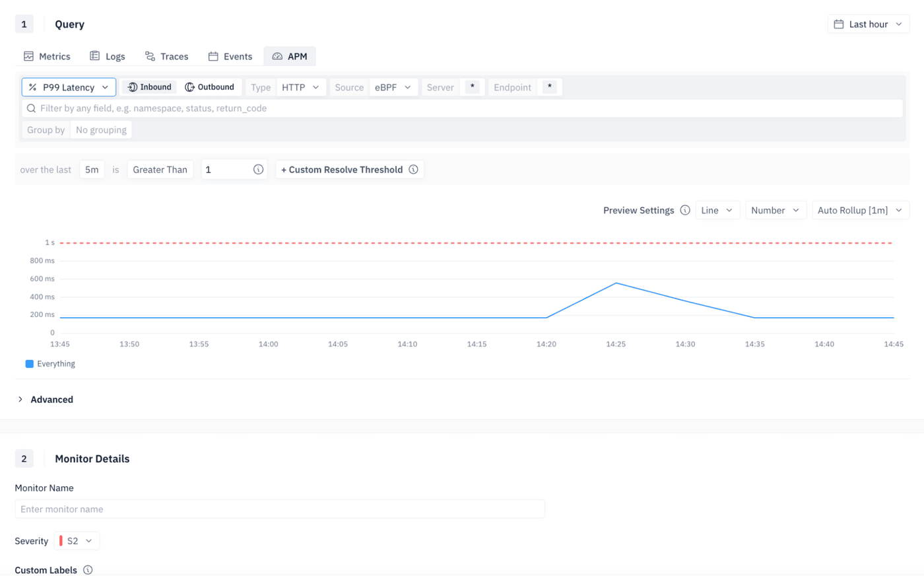Click the Monitor Name input field

[280, 509]
